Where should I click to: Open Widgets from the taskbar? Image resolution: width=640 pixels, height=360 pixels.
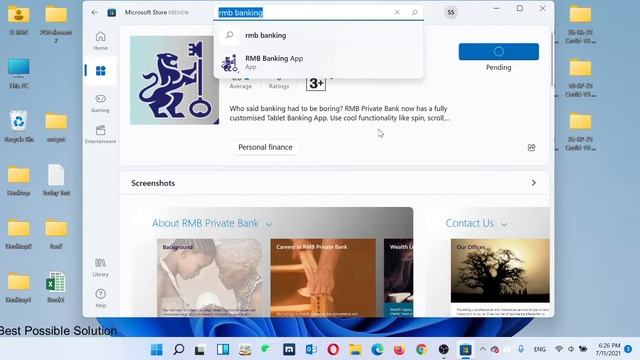[223, 349]
